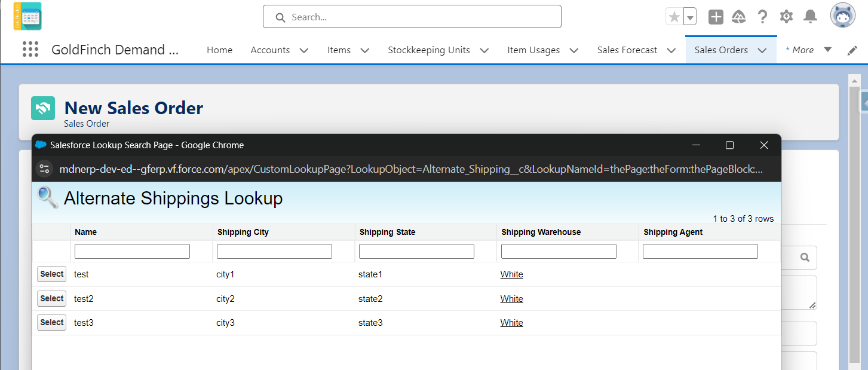Open White warehouse link in test3 row

point(511,323)
